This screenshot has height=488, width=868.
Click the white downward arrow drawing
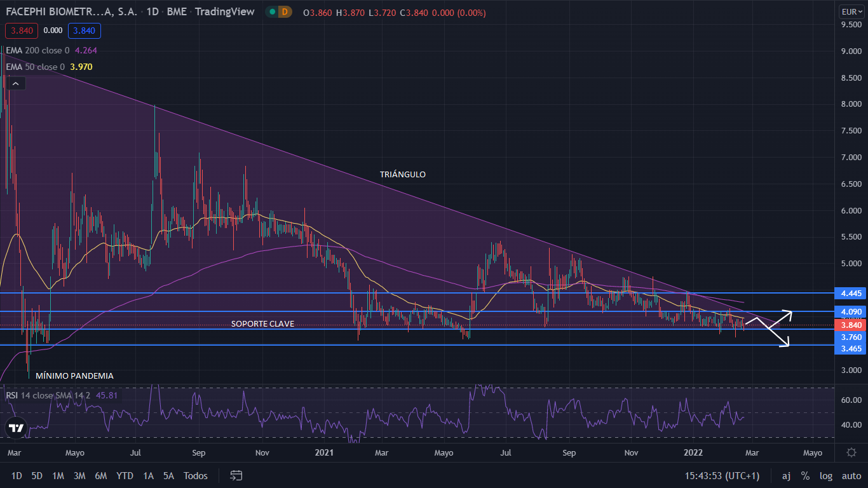[x=778, y=335]
